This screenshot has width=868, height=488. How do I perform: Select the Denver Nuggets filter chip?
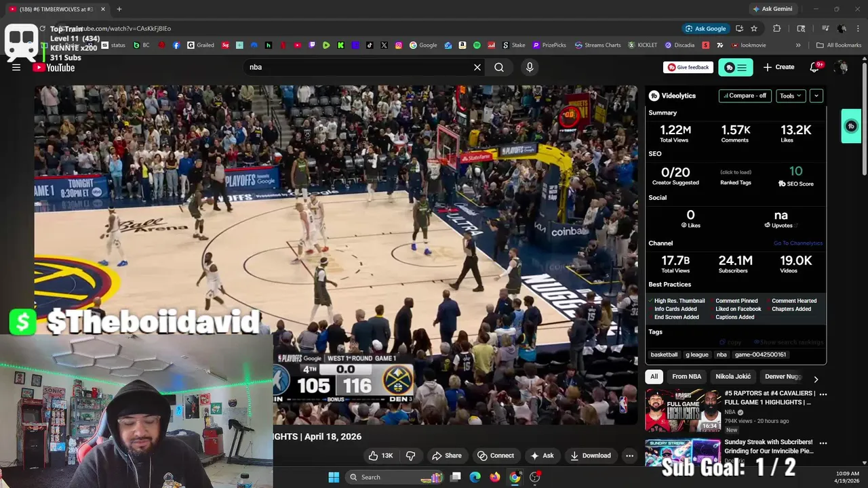tap(783, 376)
